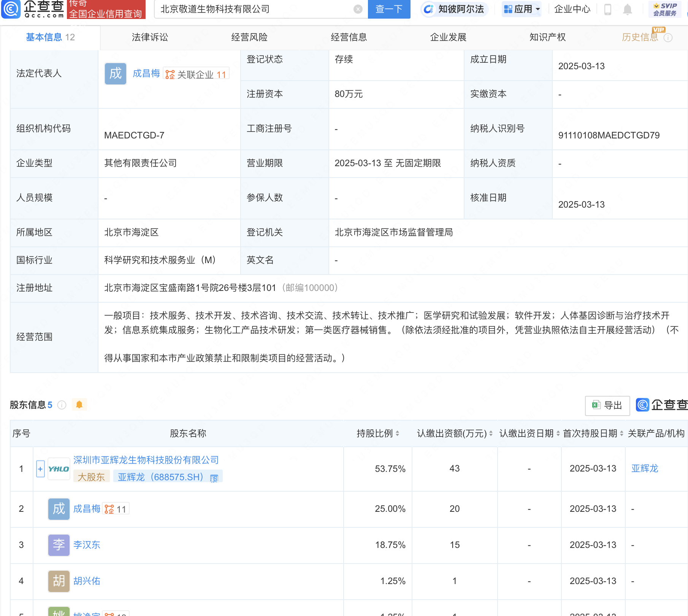688x616 pixels.
Task: Open 深圳市亚辉龙生物科技股份有限公司 link
Action: [x=146, y=460]
